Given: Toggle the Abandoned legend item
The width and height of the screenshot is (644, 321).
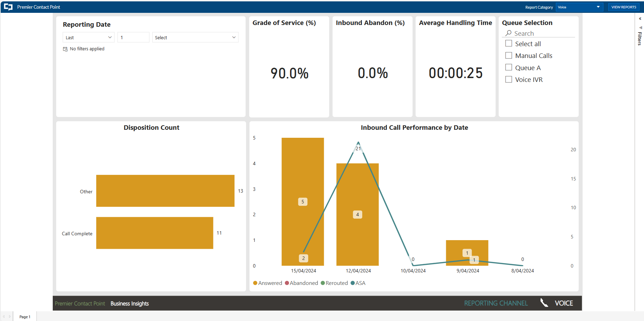Looking at the screenshot, I should [302, 283].
